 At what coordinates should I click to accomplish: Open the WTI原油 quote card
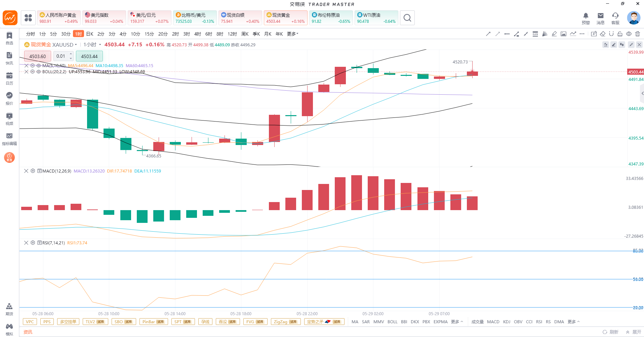tap(376, 18)
